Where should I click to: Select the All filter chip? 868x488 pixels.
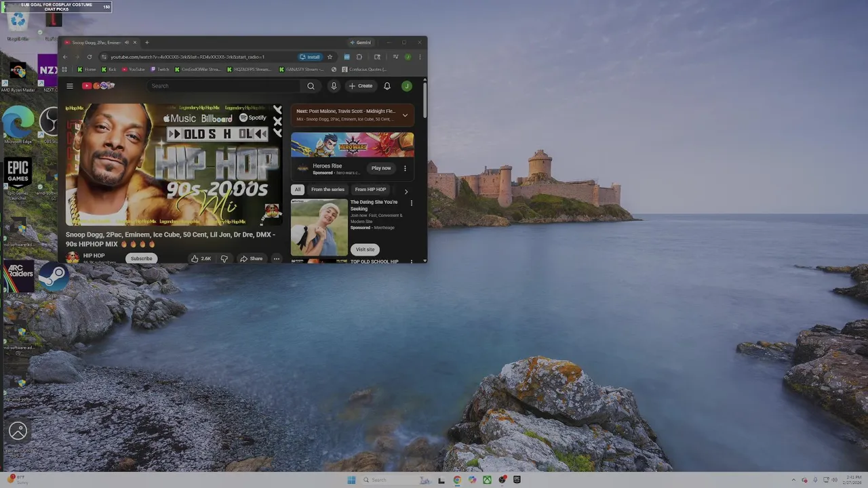[297, 190]
